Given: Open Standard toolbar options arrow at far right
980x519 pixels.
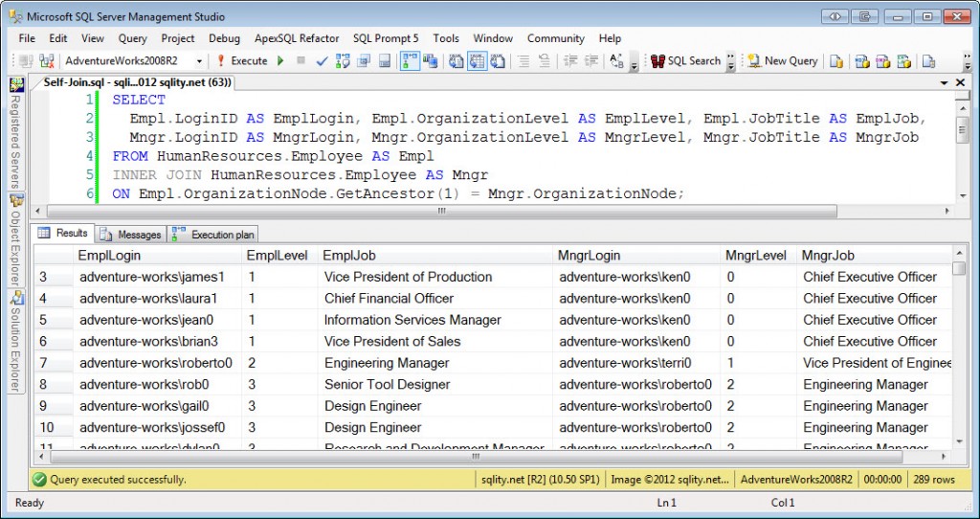Looking at the screenshot, I should coord(968,60).
